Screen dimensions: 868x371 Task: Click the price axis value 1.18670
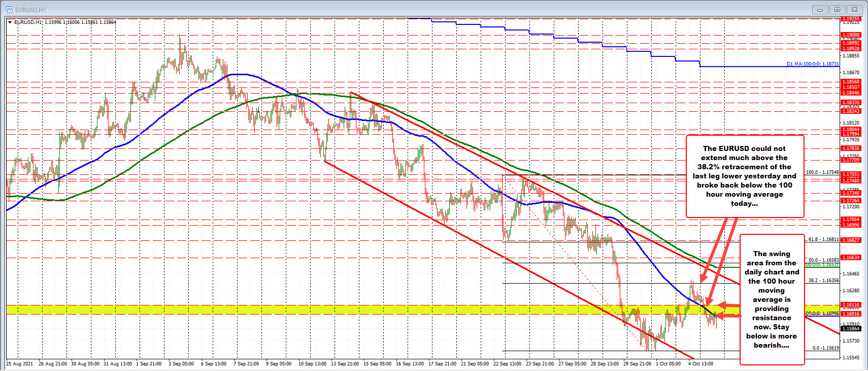[x=851, y=73]
